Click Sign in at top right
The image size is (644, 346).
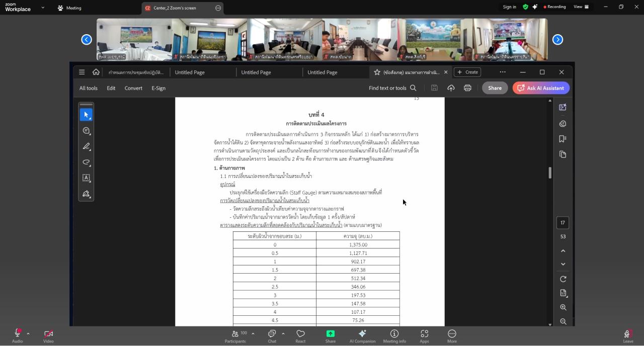[509, 7]
